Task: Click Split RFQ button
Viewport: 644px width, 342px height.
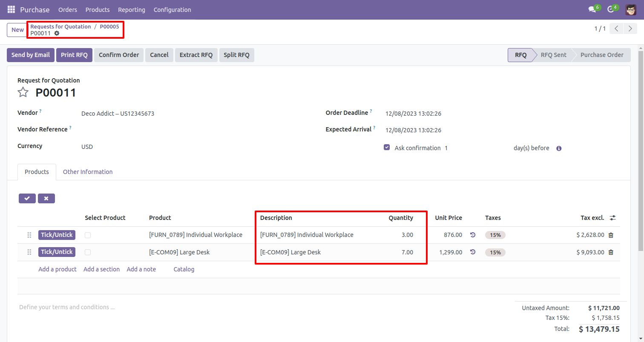Action: click(237, 55)
